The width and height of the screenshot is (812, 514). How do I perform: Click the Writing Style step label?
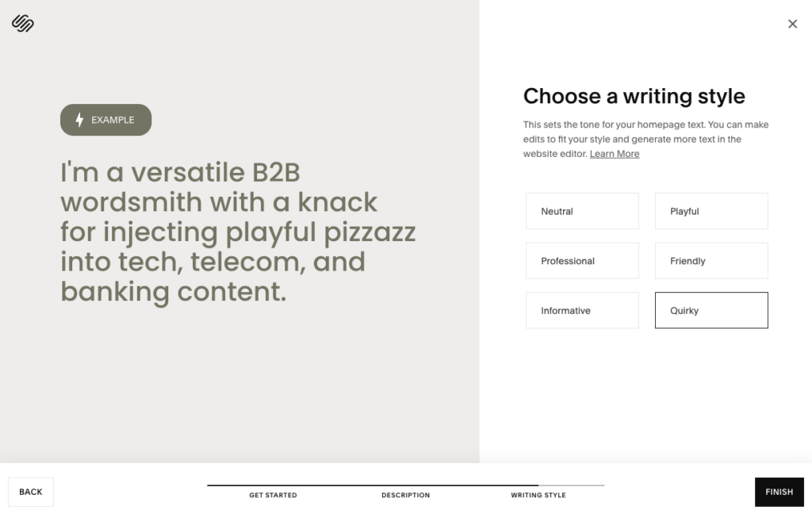(x=538, y=495)
